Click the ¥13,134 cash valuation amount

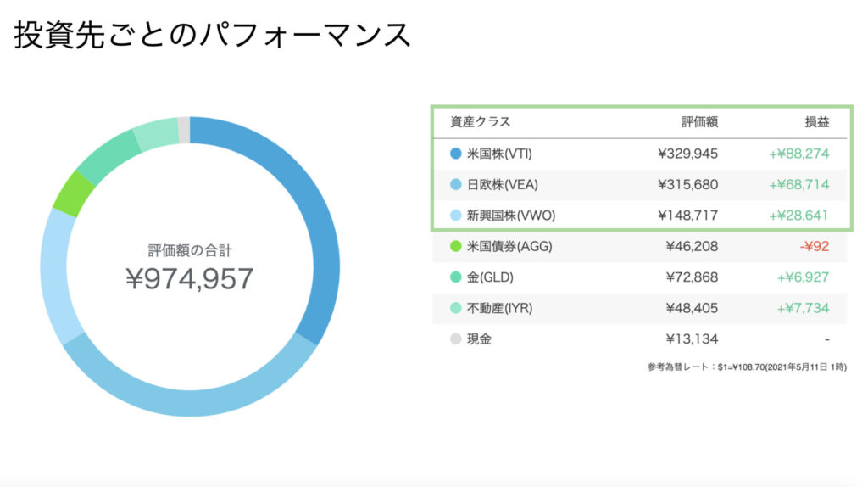[687, 339]
